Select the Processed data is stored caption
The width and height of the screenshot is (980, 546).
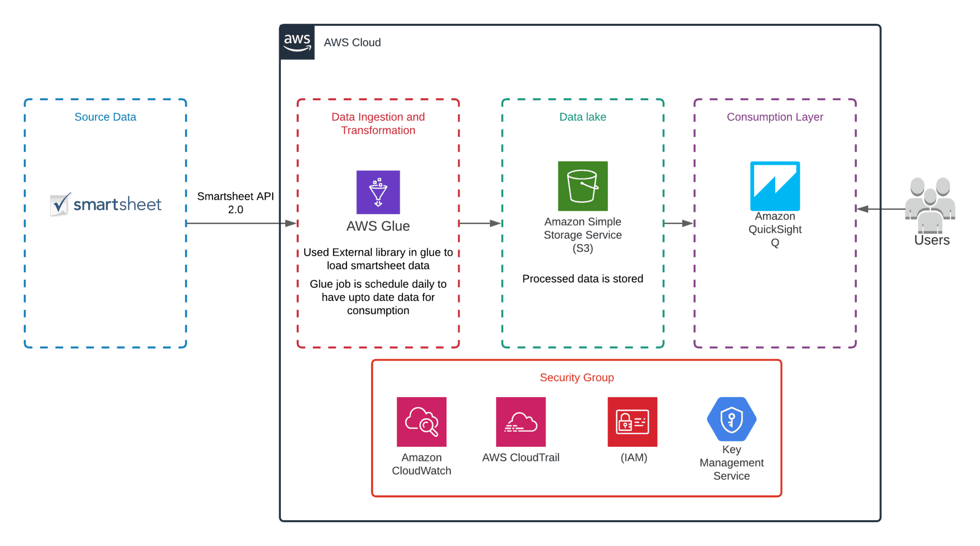tap(583, 278)
